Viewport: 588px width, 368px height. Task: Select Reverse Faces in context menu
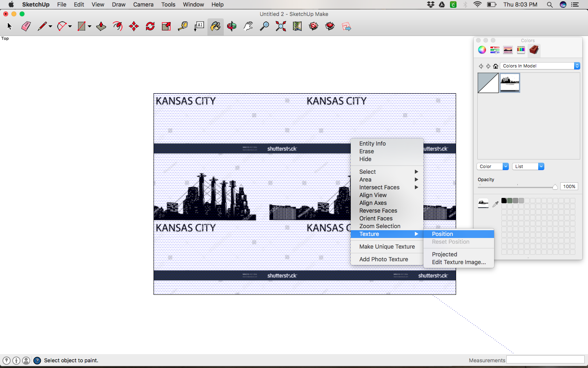[387, 211]
